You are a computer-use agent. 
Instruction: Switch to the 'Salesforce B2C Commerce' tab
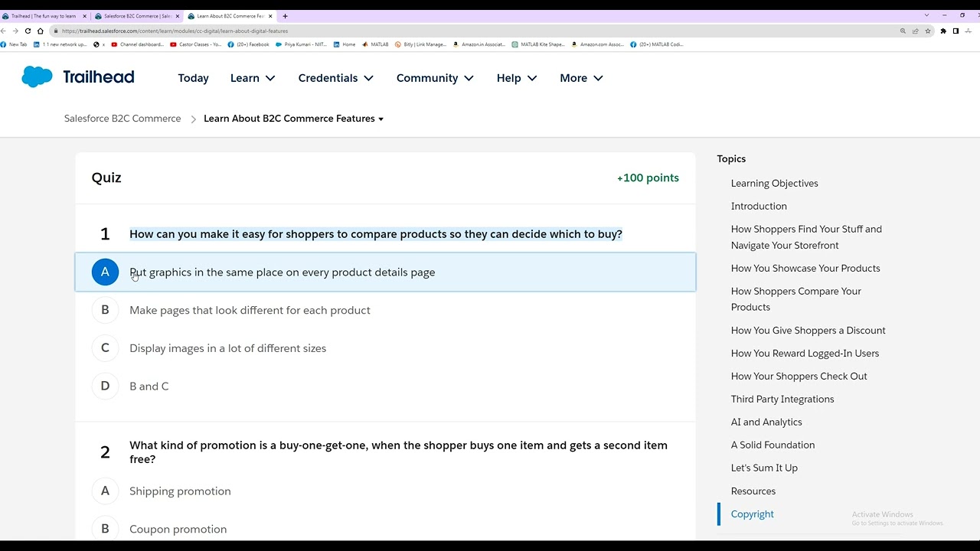click(137, 16)
